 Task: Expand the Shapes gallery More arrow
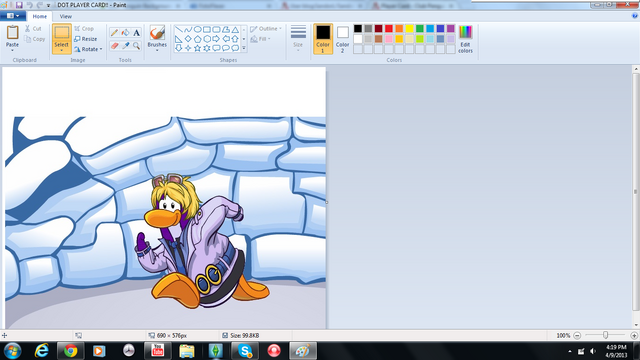(244, 48)
